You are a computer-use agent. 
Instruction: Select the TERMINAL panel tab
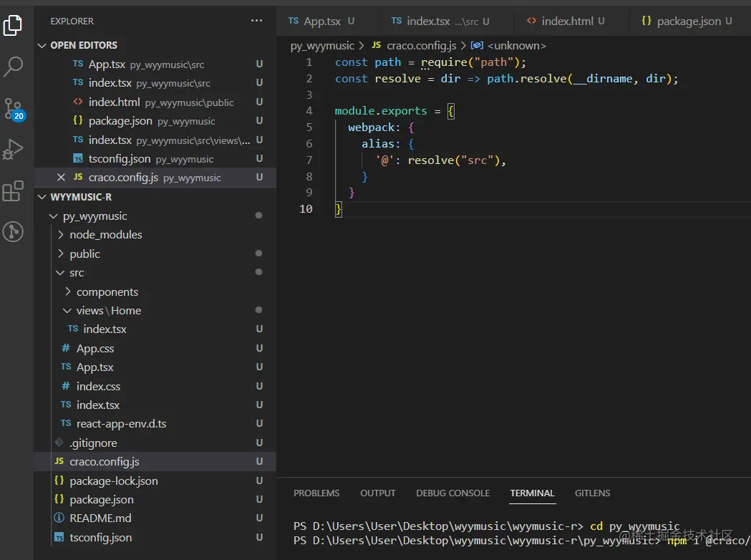coord(532,493)
